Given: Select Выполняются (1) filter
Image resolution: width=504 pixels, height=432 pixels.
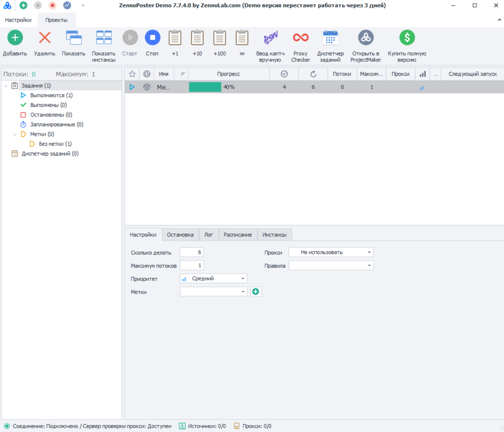Looking at the screenshot, I should click(51, 95).
